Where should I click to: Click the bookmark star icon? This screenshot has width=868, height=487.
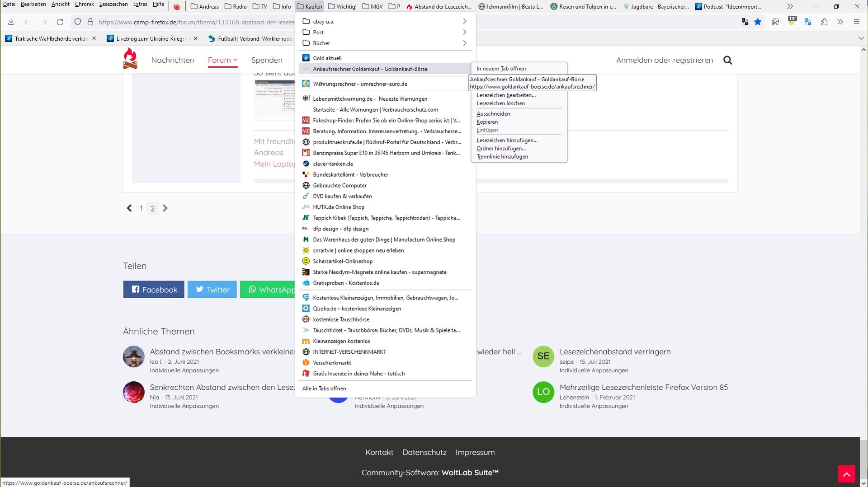(x=758, y=22)
